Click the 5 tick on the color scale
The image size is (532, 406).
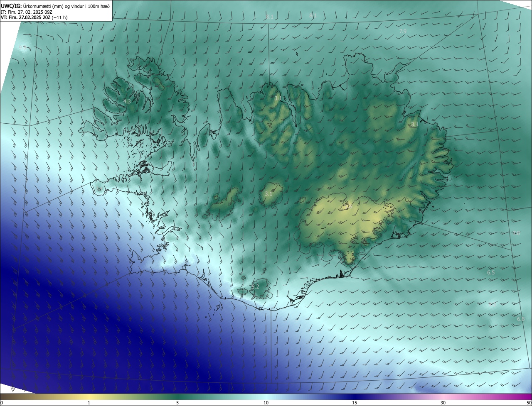[177, 403]
